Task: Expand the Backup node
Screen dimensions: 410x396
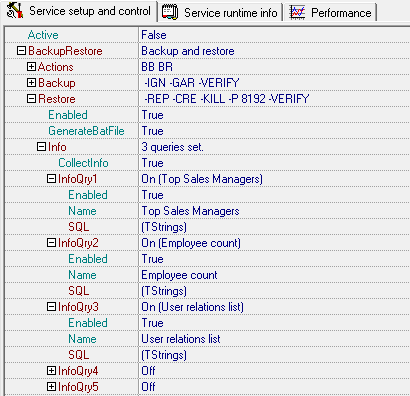Action: 31,83
